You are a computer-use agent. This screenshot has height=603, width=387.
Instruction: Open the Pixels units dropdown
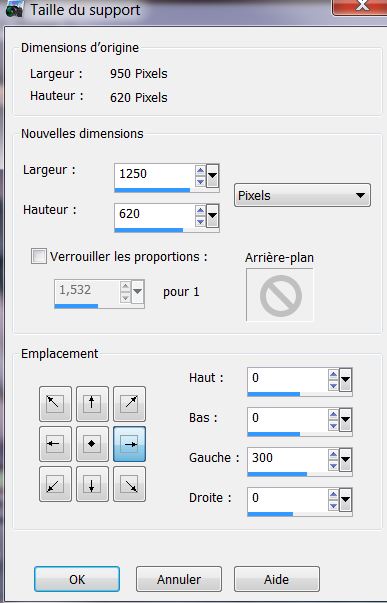point(302,195)
